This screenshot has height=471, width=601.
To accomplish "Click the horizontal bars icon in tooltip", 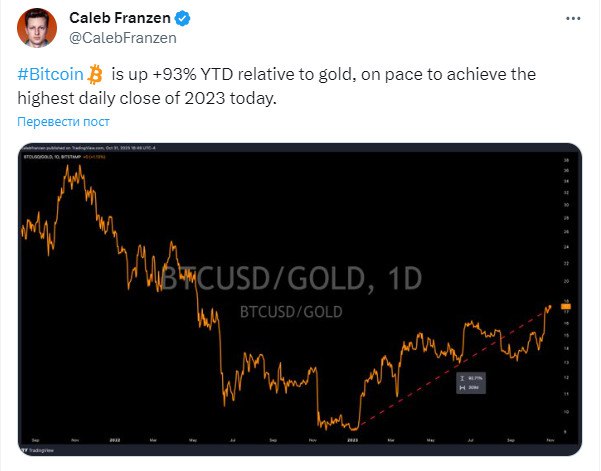I will coord(462,388).
